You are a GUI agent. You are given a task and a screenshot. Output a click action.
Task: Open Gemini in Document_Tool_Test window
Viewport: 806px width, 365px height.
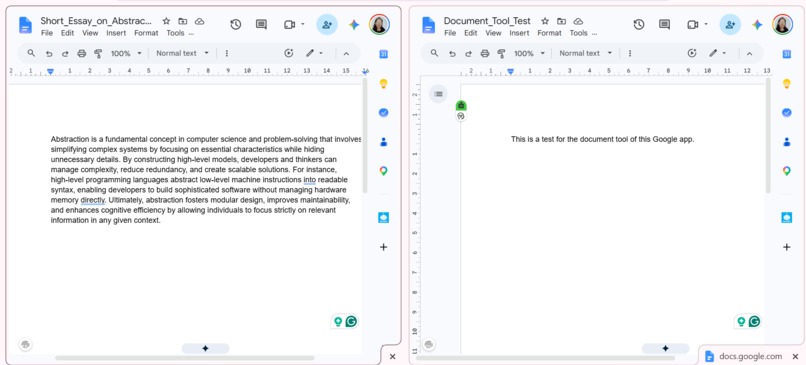[757, 24]
